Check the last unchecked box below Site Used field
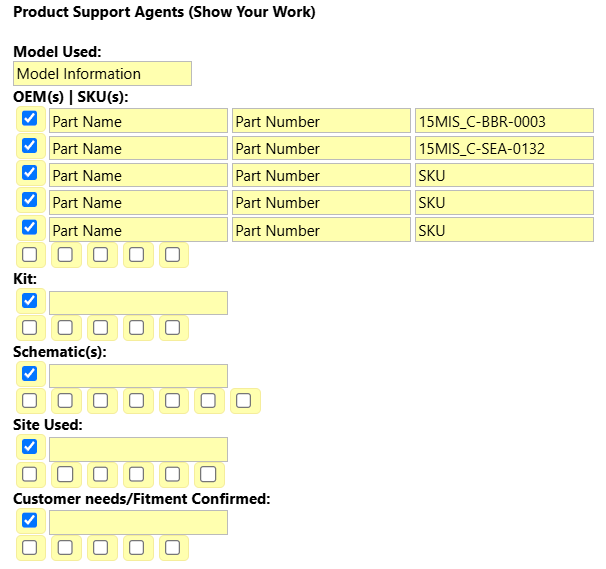This screenshot has width=606, height=569. 208,474
